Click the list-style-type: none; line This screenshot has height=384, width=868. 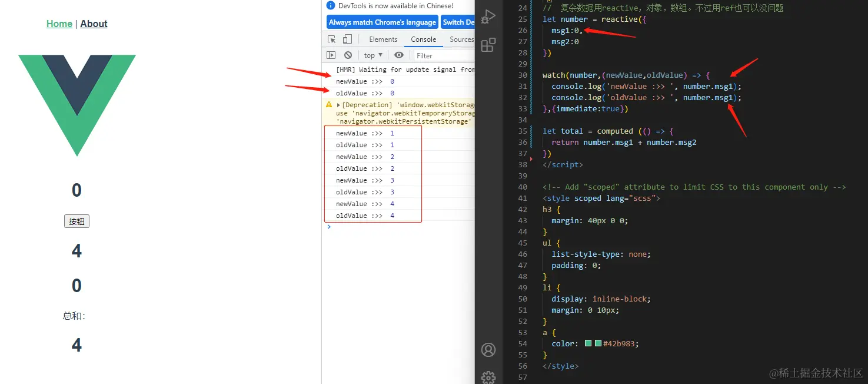601,254
